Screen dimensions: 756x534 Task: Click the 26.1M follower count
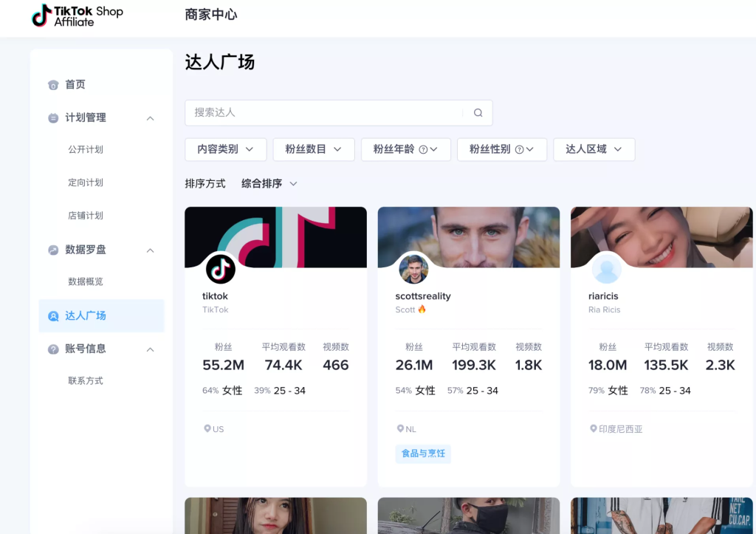coord(414,365)
